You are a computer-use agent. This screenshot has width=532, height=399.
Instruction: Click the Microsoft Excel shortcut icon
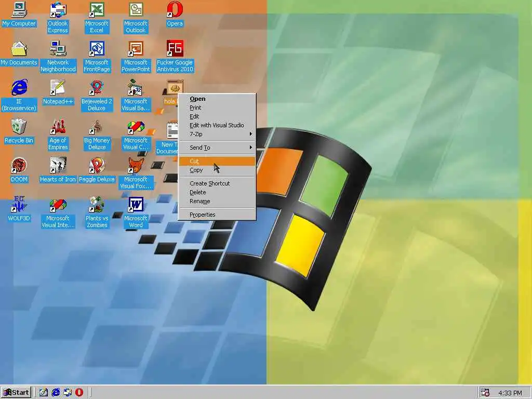tap(97, 9)
